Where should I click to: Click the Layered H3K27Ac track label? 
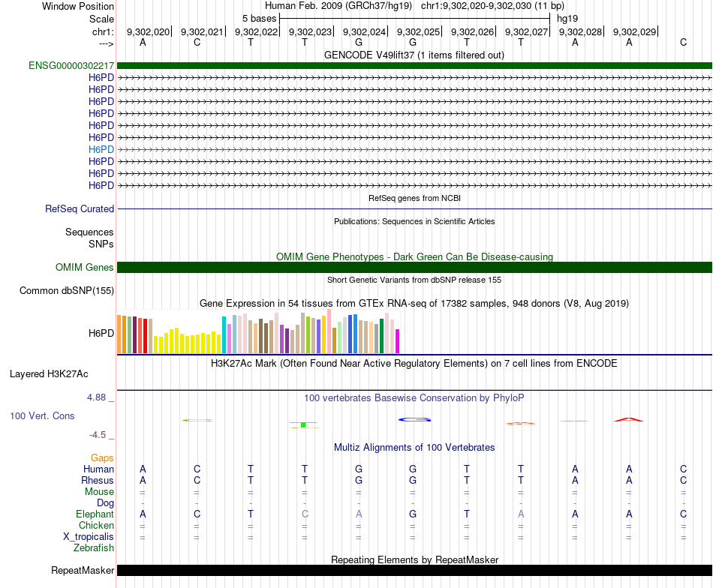(49, 374)
